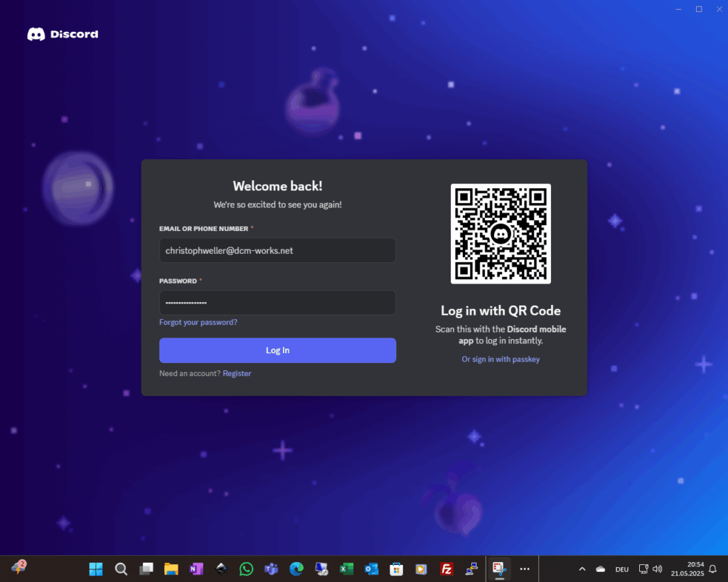
Task: Click the Log In button
Action: coord(277,350)
